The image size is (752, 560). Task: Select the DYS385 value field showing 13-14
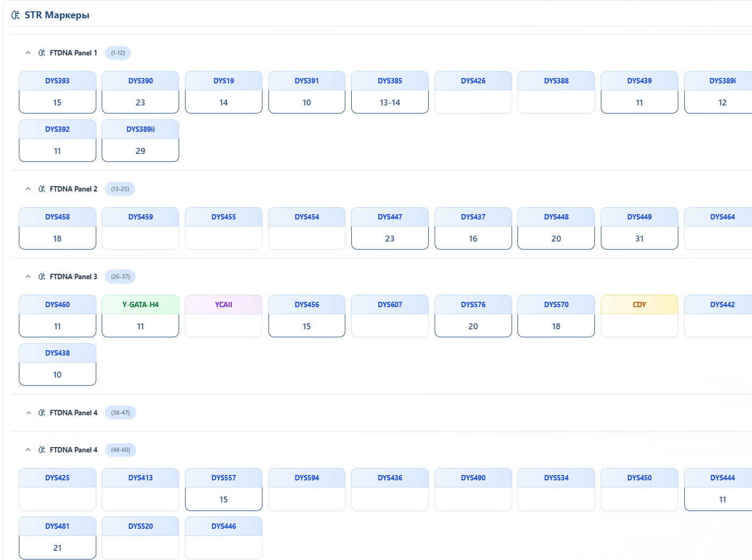pos(389,102)
